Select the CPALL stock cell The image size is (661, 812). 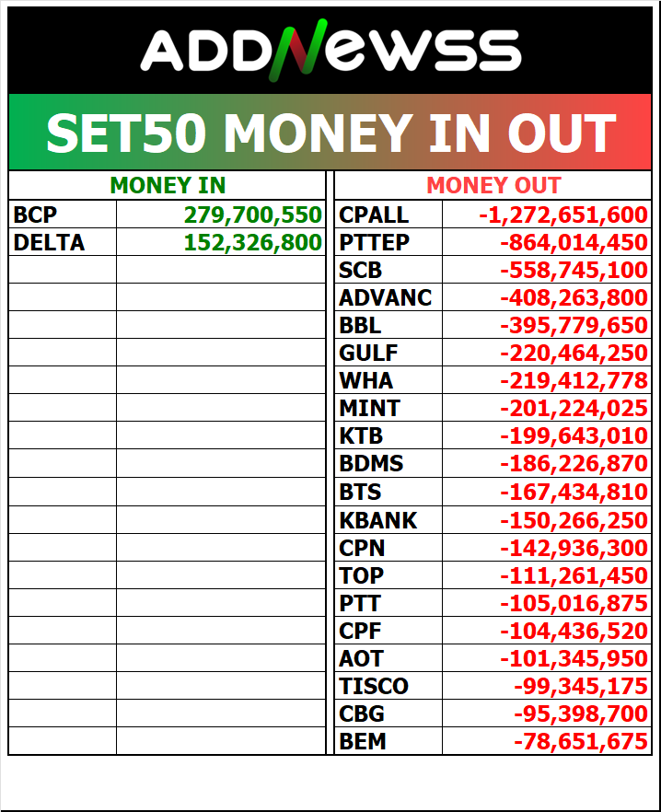coord(388,215)
